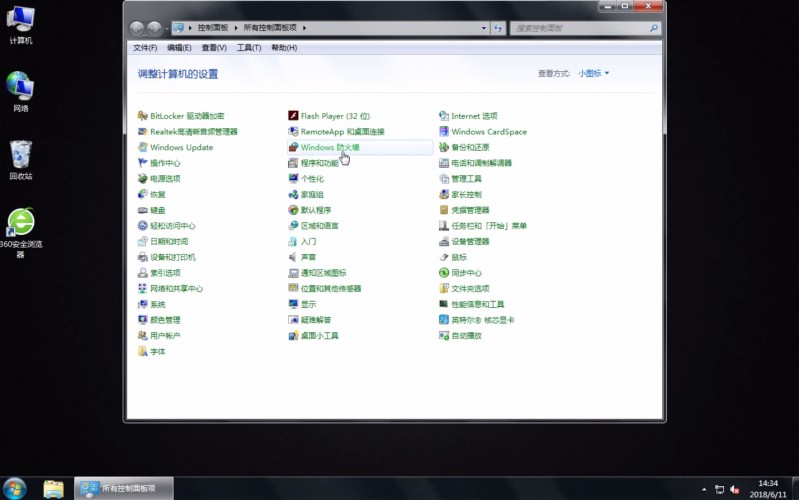The image size is (799, 500).
Task: Open 字体 folder icon
Action: pyautogui.click(x=143, y=351)
